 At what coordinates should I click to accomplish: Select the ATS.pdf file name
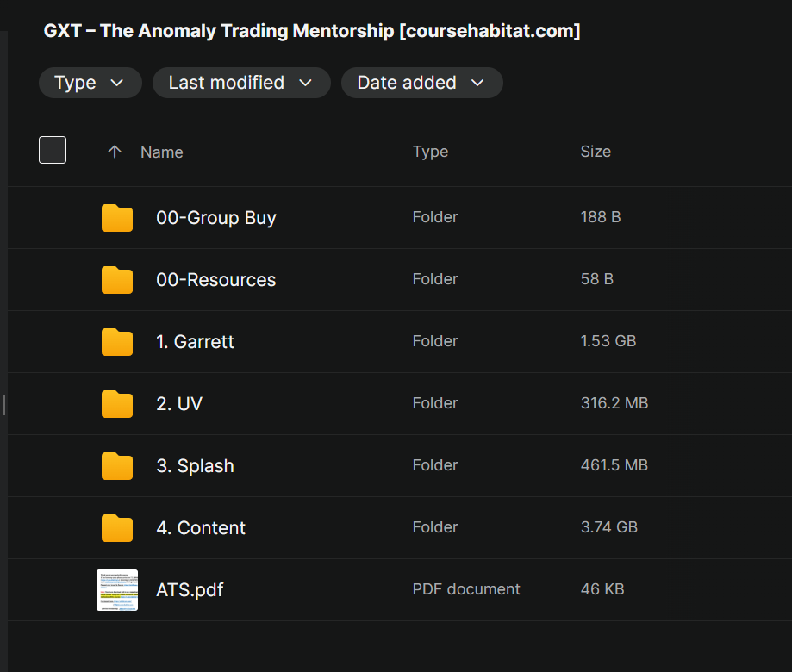(x=190, y=590)
